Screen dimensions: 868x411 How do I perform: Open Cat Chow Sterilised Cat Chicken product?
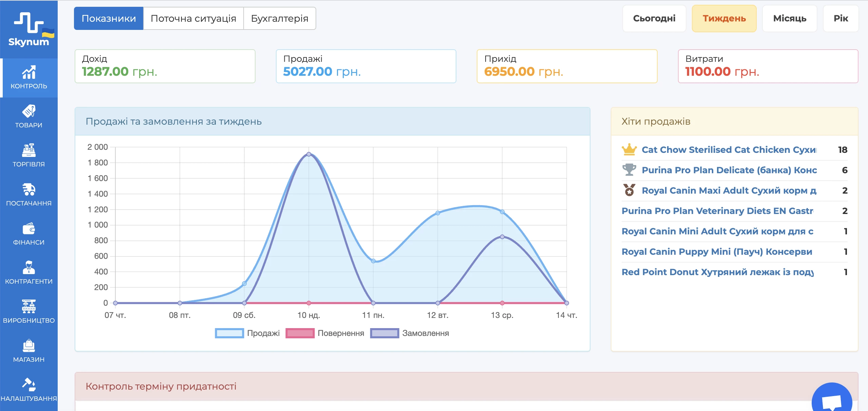pyautogui.click(x=729, y=149)
